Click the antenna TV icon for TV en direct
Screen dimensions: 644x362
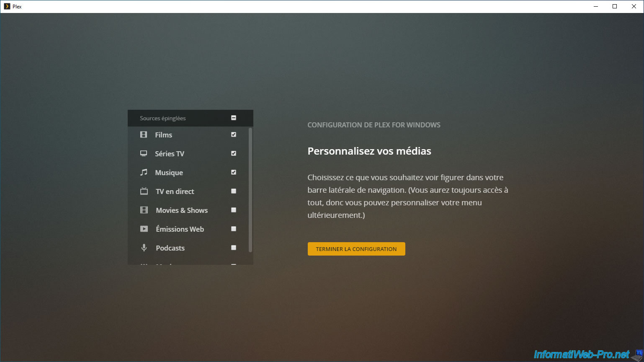[144, 191]
